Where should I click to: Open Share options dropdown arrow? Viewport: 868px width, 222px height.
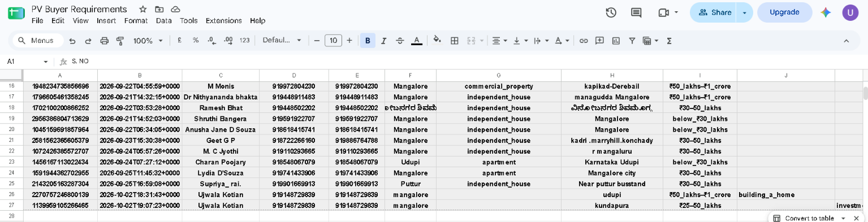click(x=745, y=12)
